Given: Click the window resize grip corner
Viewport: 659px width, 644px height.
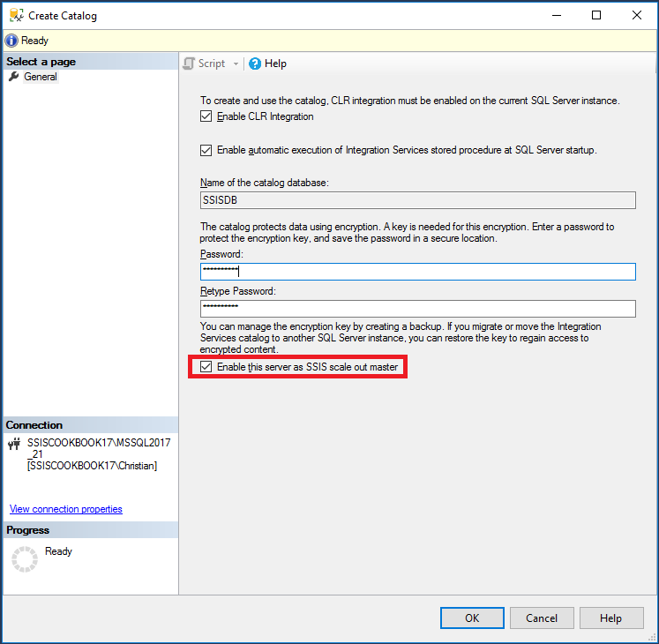Looking at the screenshot, I should 652,638.
